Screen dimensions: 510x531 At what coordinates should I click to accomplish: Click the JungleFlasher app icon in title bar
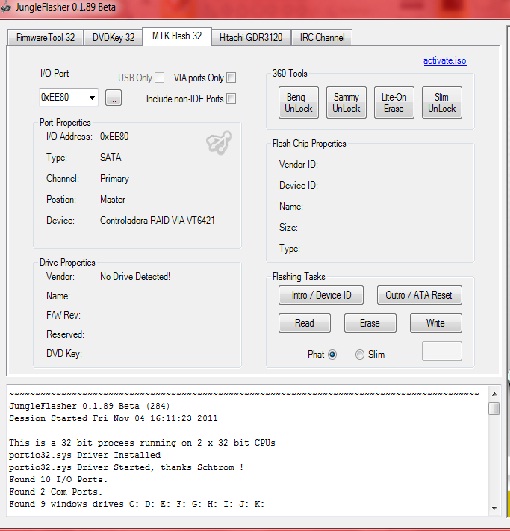(5, 7)
